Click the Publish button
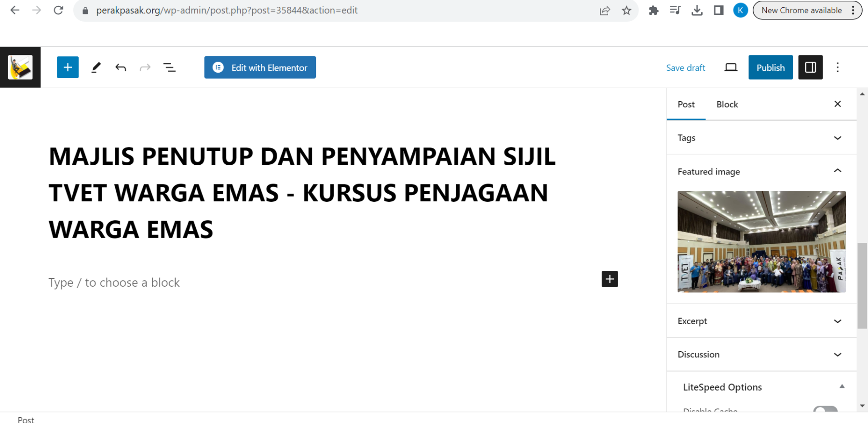Viewport: 868px width, 423px height. point(770,67)
